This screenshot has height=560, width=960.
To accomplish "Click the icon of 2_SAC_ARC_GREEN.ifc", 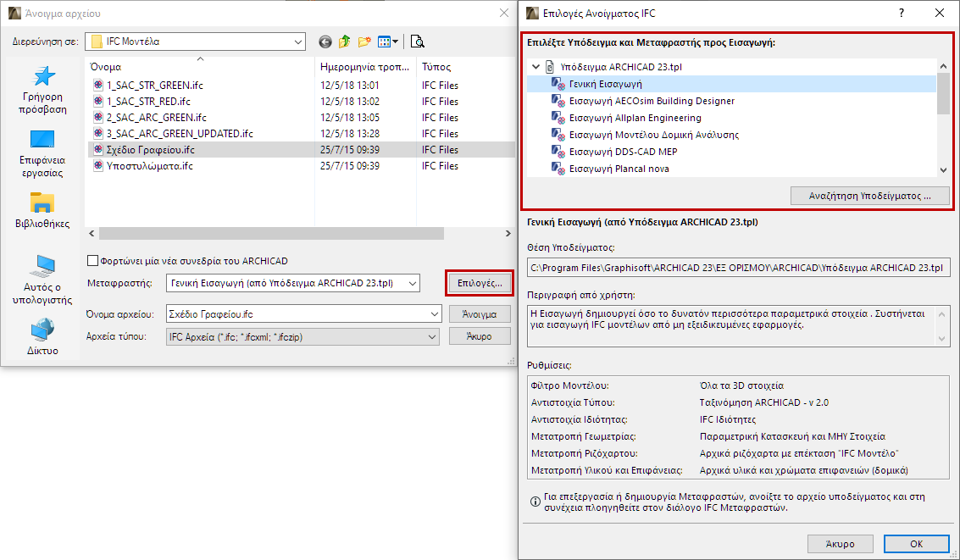I will point(98,117).
